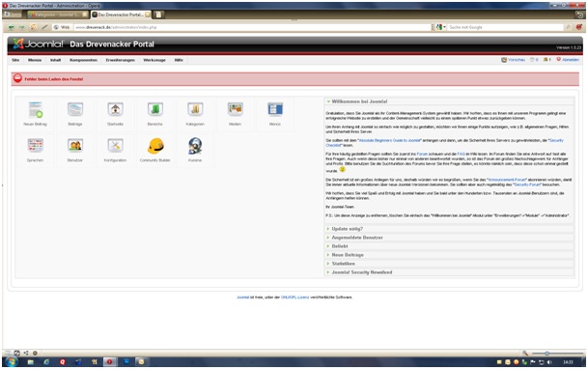Open the Erweiterungen menu
Screen dimensions: 588x370
pos(120,60)
